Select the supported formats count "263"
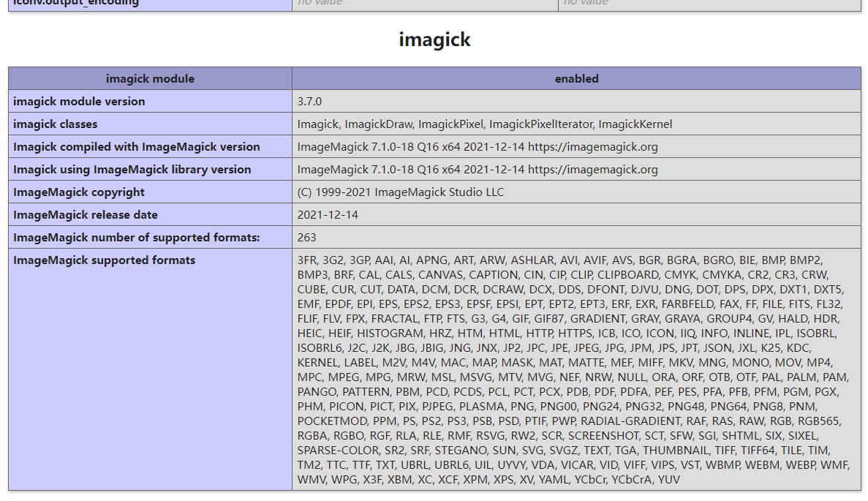Screen dimensions: 868x501 pos(306,238)
